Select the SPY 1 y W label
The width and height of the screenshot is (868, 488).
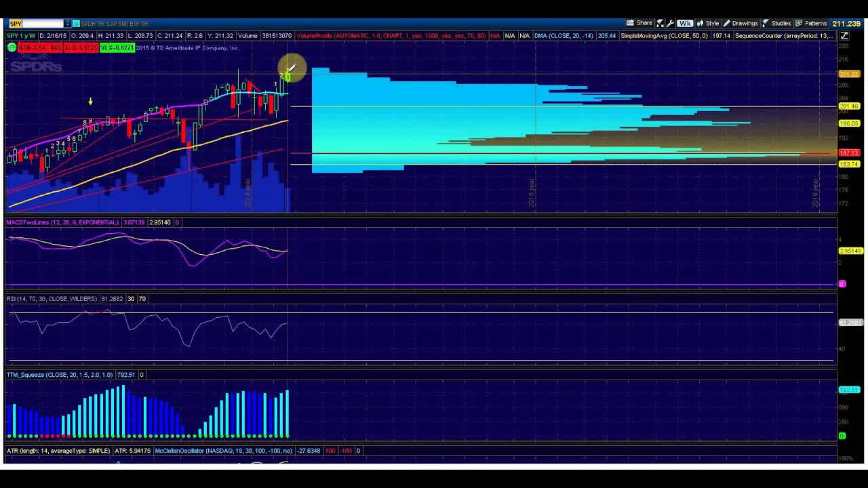20,36
